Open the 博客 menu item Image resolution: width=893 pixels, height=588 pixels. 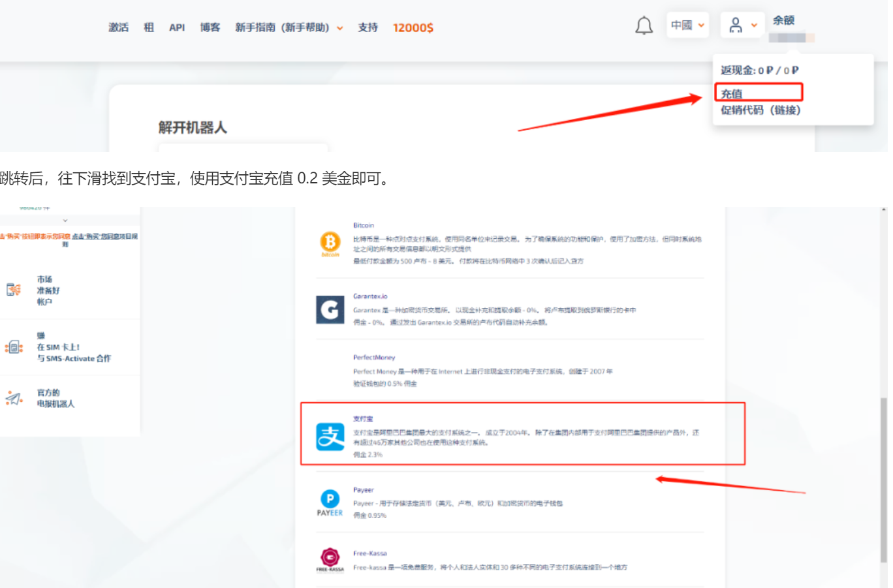tap(210, 27)
